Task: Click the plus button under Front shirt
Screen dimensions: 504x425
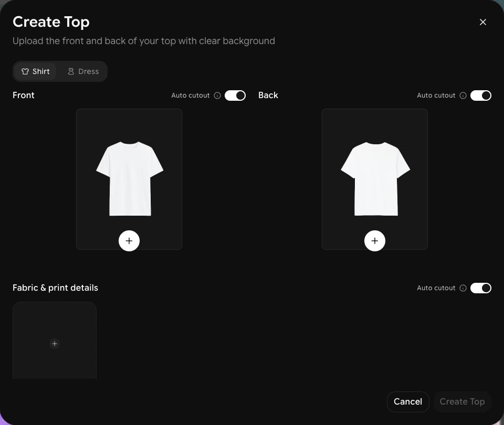Action: click(129, 241)
